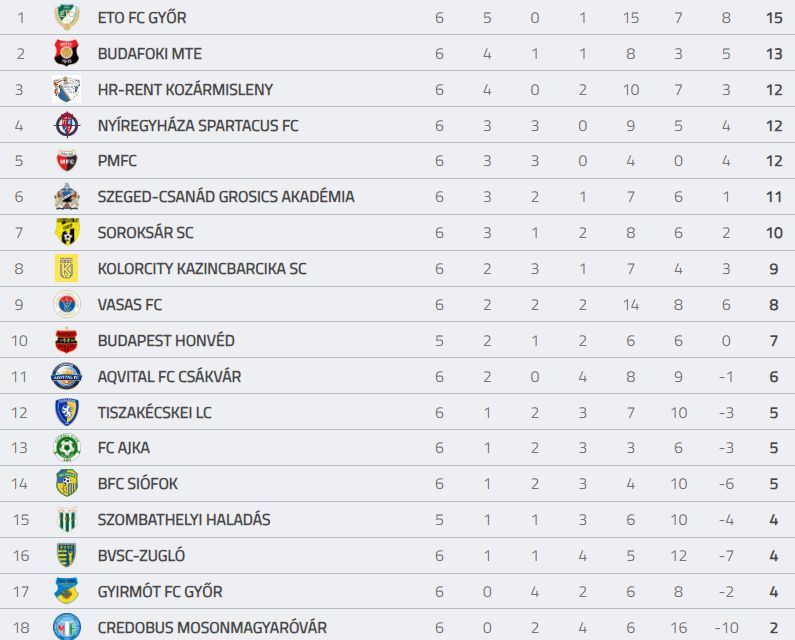Screen dimensions: 795x640
Task: Click the Kolorcity Kazincbarcika SC yellow logo
Action: [66, 268]
